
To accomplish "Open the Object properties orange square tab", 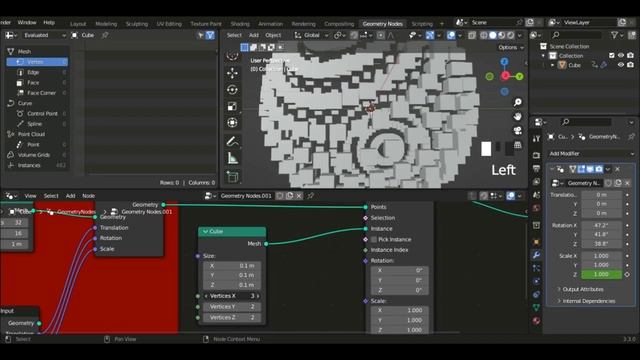I will 536,242.
